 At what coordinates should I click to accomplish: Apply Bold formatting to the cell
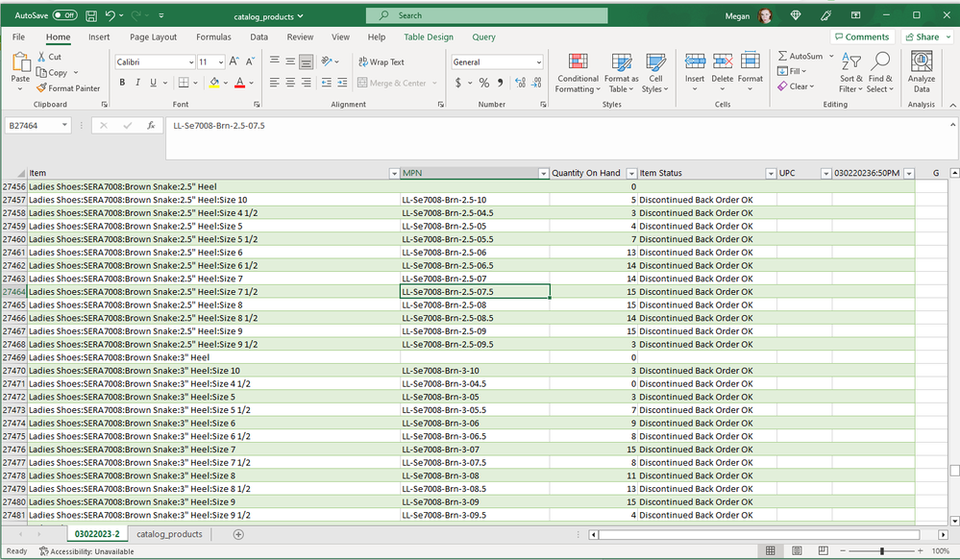(123, 84)
